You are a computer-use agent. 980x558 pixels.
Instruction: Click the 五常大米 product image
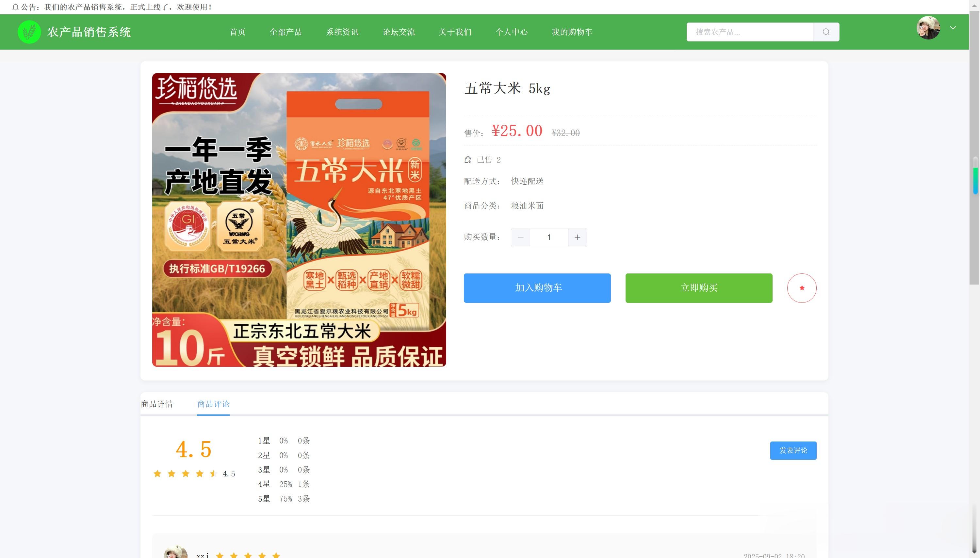(299, 220)
